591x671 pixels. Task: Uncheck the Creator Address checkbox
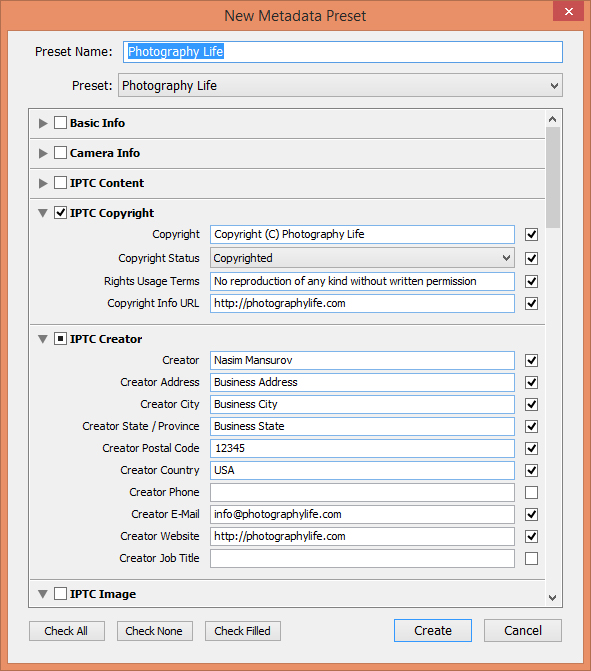tap(532, 382)
